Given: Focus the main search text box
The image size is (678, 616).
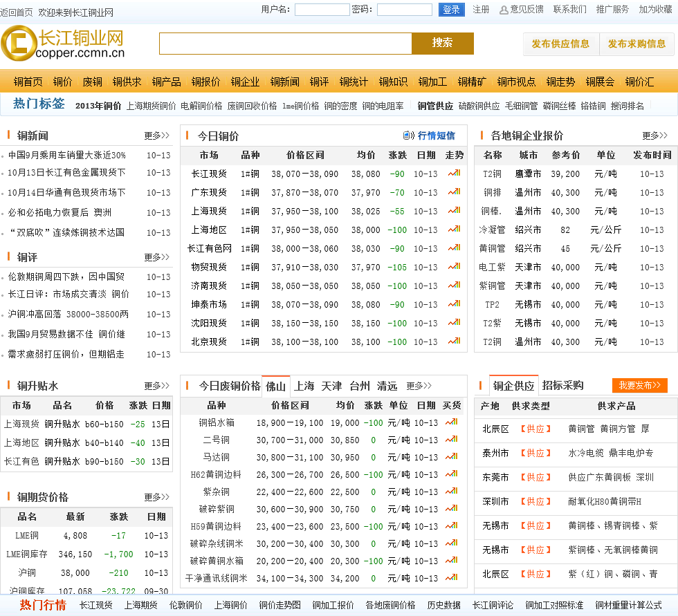Looking at the screenshot, I should (x=285, y=43).
